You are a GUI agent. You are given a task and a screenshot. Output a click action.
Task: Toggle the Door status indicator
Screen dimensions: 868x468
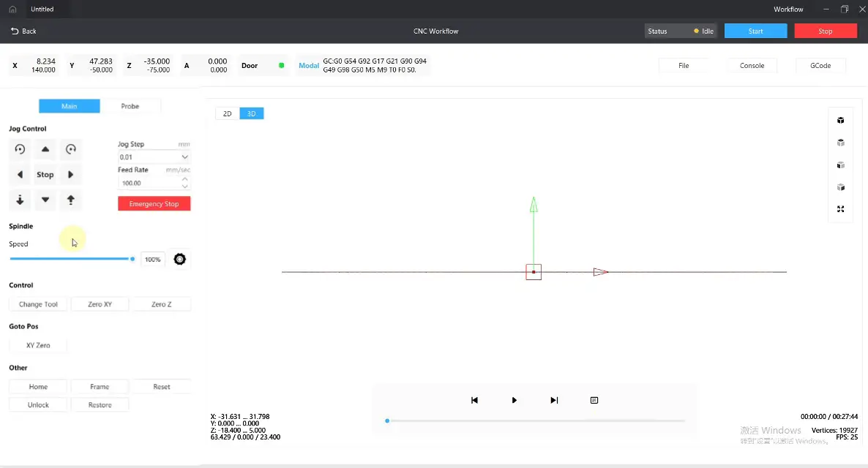coord(281,65)
